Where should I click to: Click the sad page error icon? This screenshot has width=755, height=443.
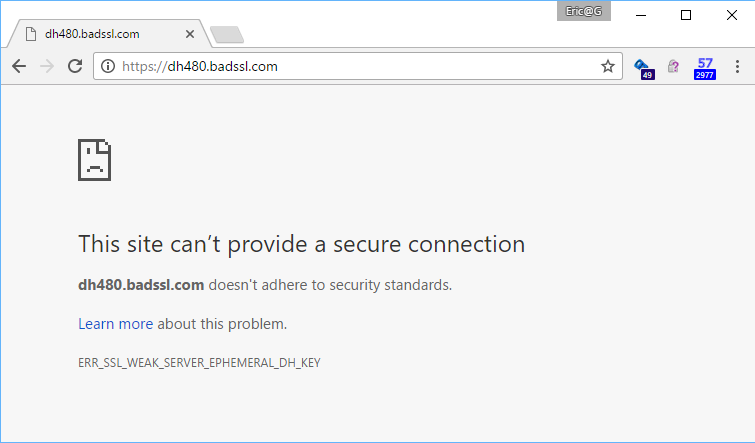pos(94,160)
